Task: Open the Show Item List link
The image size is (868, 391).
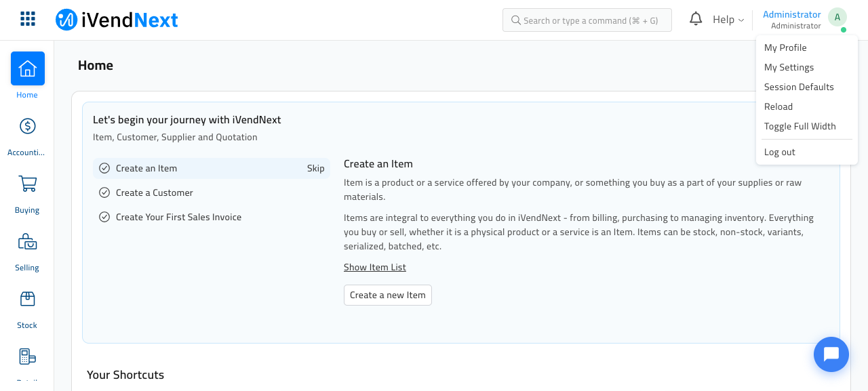Action: click(x=375, y=267)
